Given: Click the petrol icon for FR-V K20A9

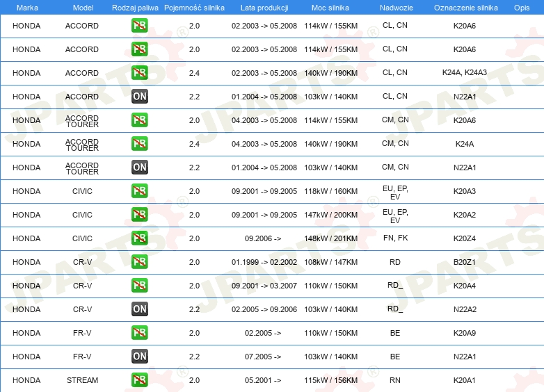Looking at the screenshot, I should click(140, 332).
